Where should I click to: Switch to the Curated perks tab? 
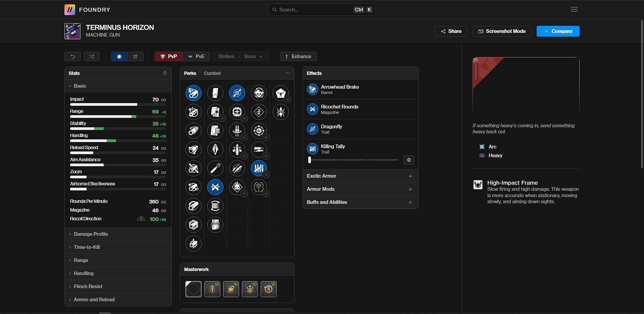(x=212, y=73)
